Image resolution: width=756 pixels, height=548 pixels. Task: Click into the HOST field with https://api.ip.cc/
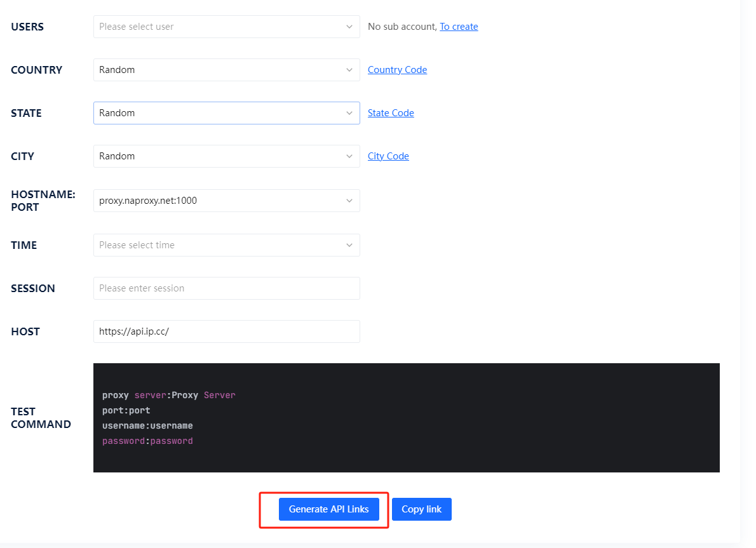(226, 331)
